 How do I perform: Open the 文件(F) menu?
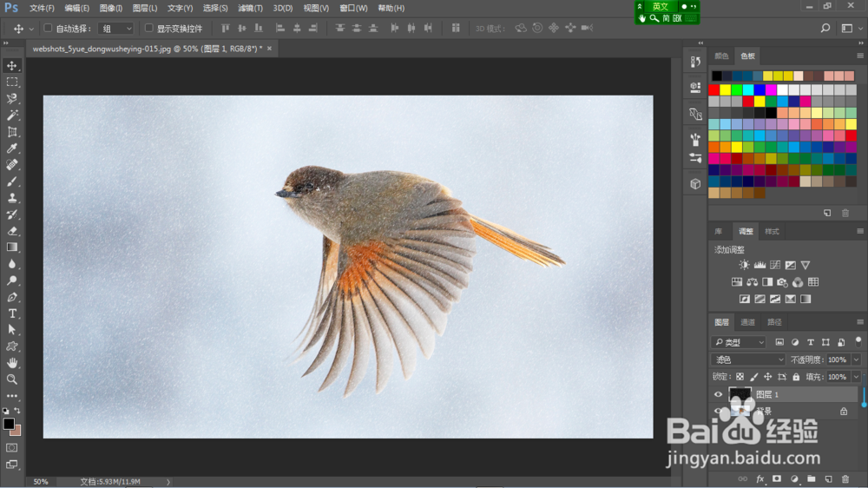tap(42, 9)
